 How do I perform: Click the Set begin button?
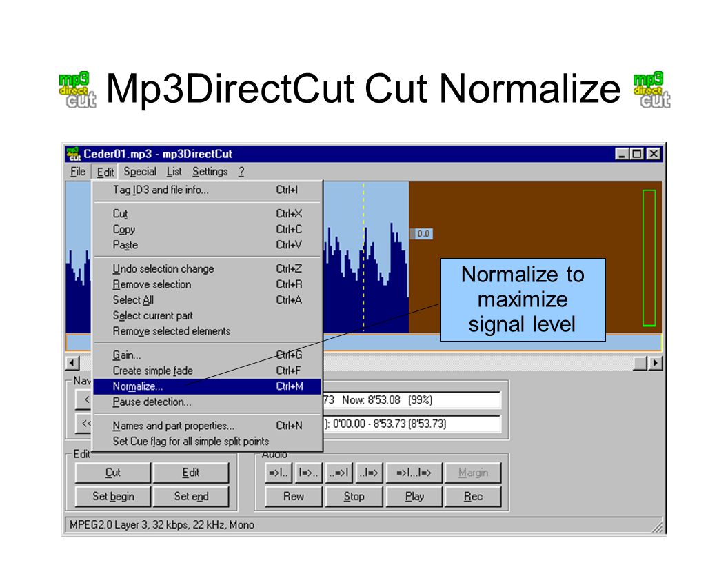click(113, 497)
